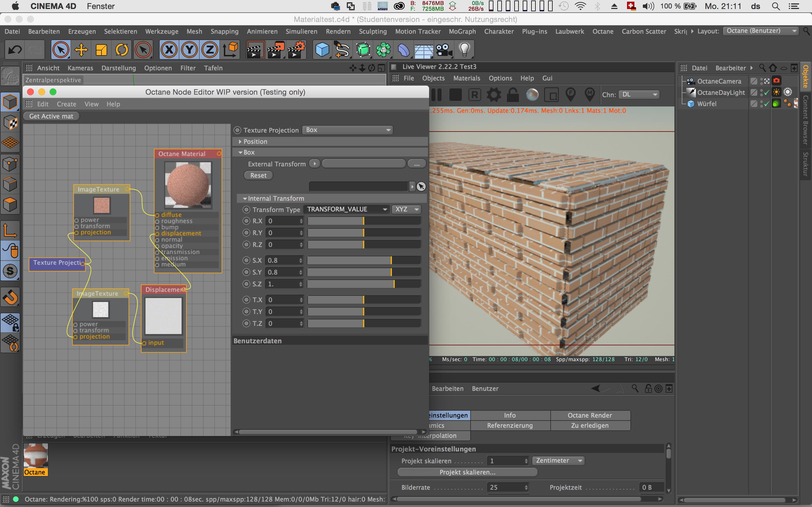The height and width of the screenshot is (507, 812).
Task: Click the Reset button
Action: [258, 175]
